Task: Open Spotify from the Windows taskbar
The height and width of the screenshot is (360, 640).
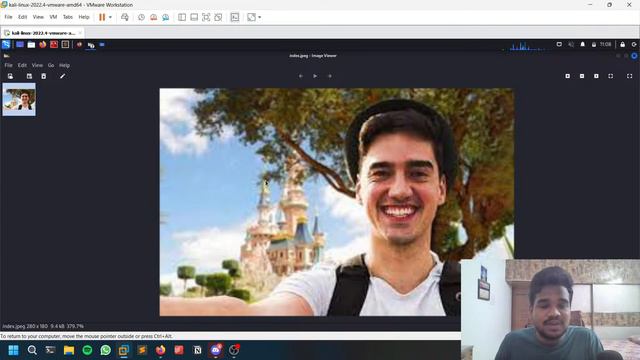Action: tap(87, 350)
